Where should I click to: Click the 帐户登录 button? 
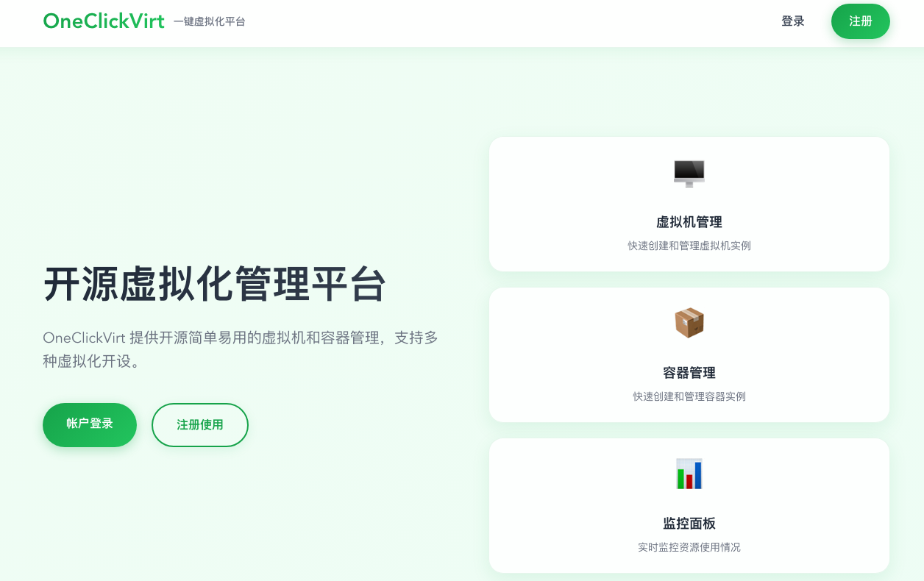click(x=90, y=424)
